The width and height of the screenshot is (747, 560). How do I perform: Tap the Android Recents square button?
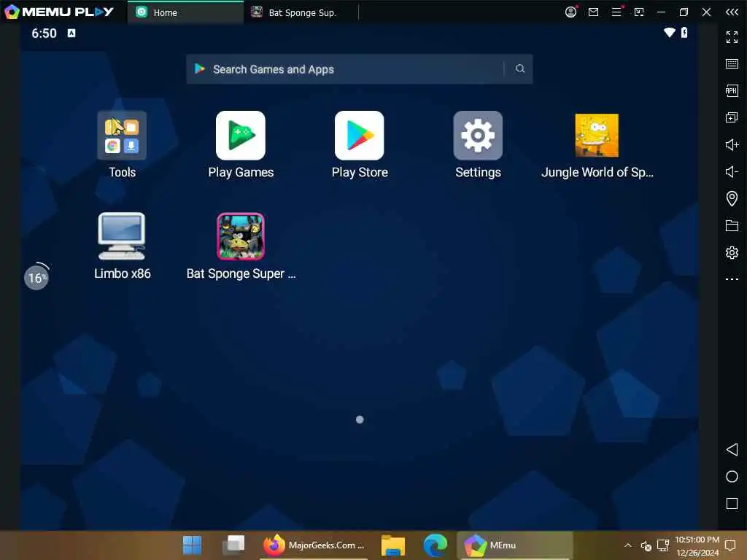coord(732,504)
